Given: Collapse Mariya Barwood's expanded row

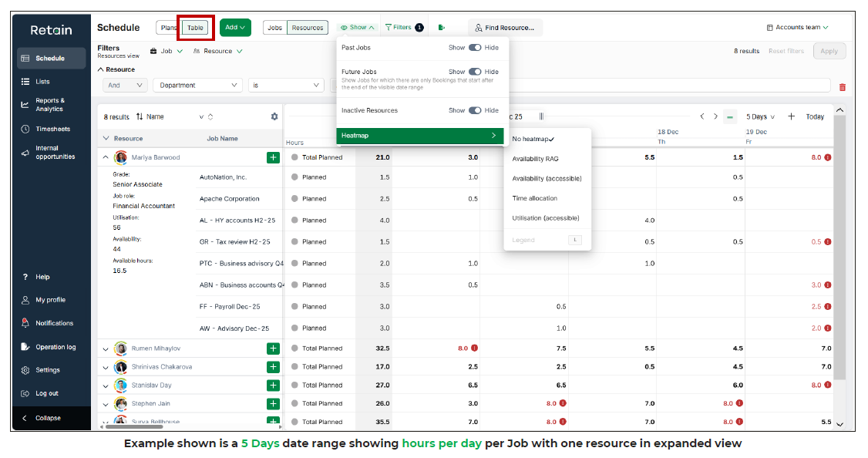Looking at the screenshot, I should pyautogui.click(x=104, y=157).
